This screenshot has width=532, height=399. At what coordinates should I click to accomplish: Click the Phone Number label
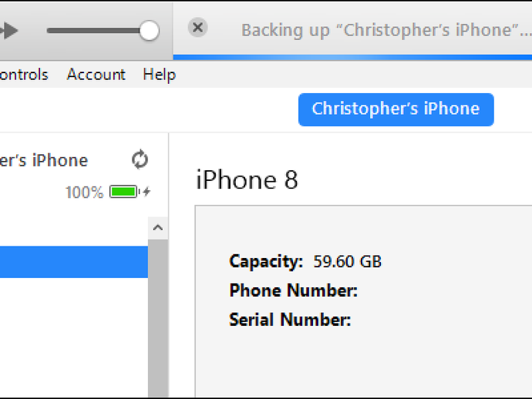coord(293,290)
